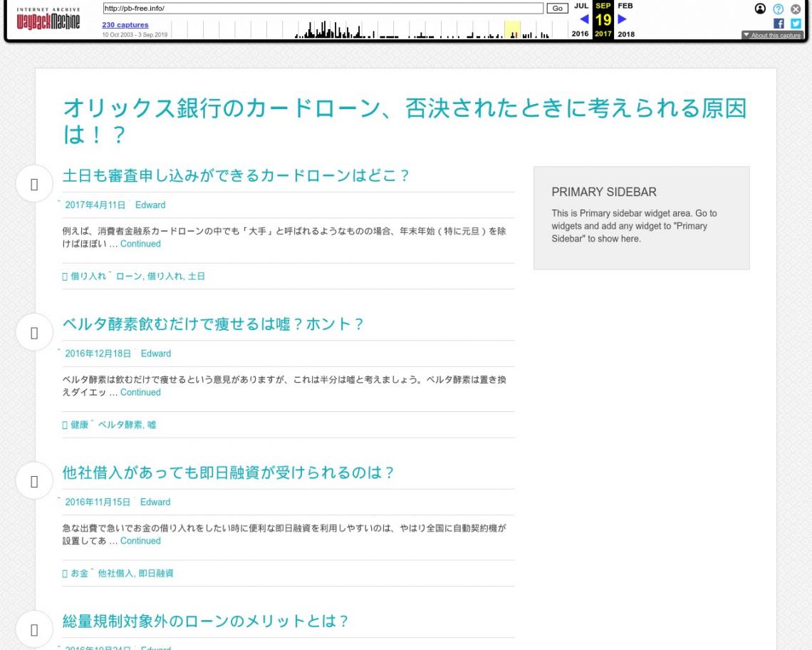The height and width of the screenshot is (650, 812).
Task: Click the '10 Oct 2003 - 3 Sep 2019' date range text
Action: coord(135,35)
